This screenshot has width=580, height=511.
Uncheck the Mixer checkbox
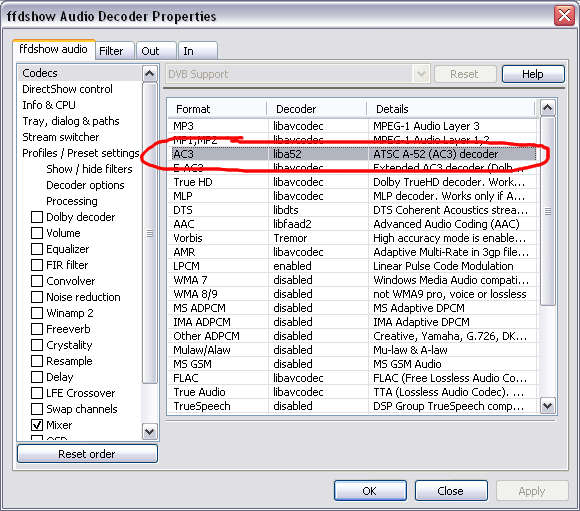(37, 425)
